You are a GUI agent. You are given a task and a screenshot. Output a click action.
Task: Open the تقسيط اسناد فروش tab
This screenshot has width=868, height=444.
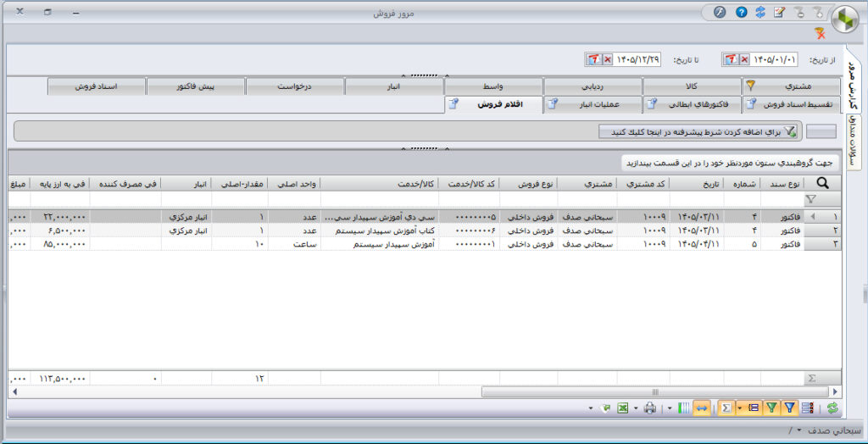[x=791, y=104]
